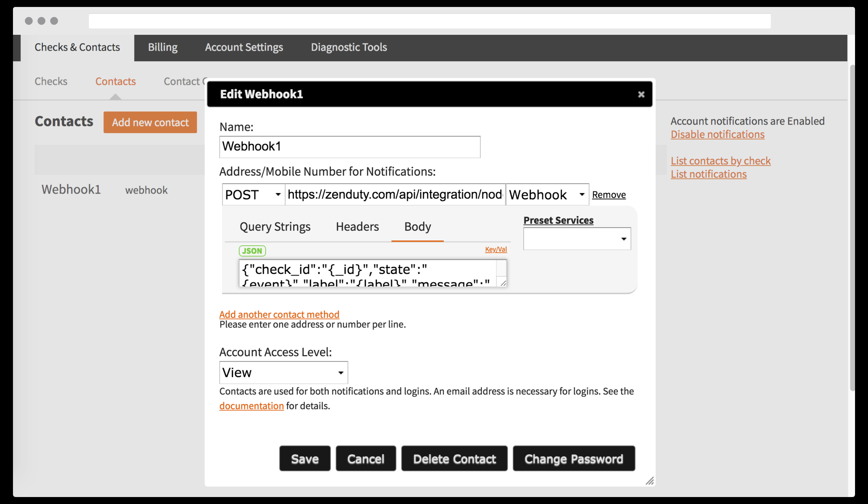Expand the Preset Services dropdown
The height and width of the screenshot is (504, 868).
[577, 239]
